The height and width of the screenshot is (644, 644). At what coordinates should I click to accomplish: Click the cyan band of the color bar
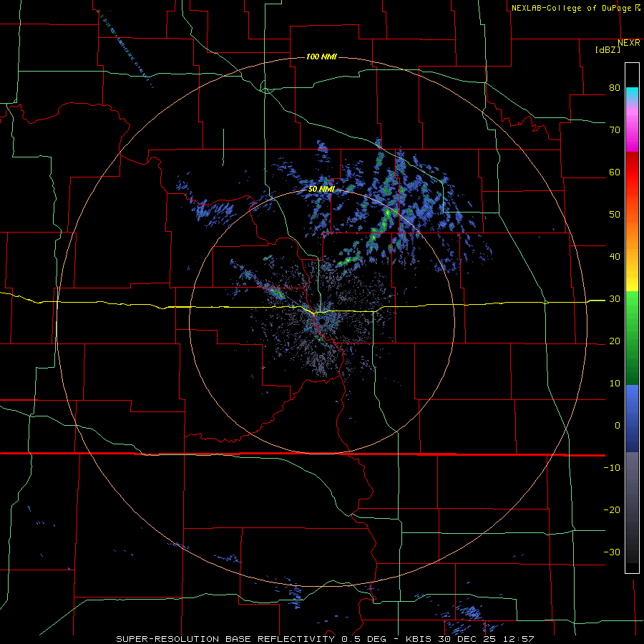point(632,94)
